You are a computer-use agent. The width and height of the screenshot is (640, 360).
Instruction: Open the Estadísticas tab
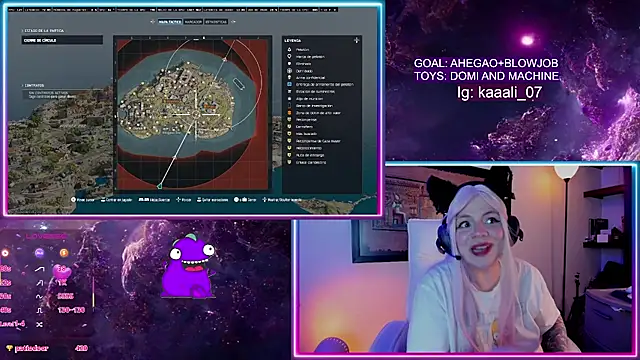[x=216, y=22]
